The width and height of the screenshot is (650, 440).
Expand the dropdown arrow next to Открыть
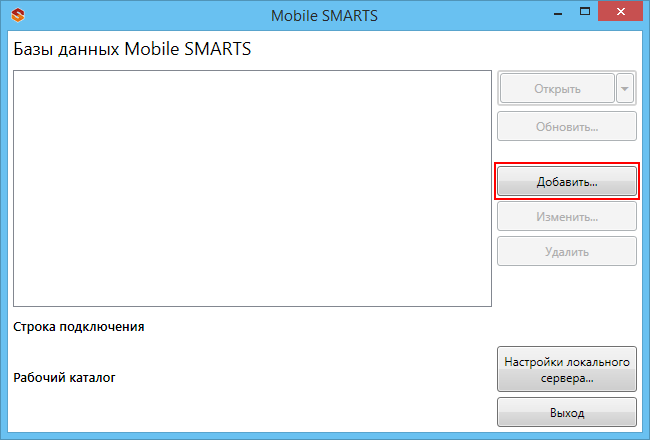[x=625, y=88]
